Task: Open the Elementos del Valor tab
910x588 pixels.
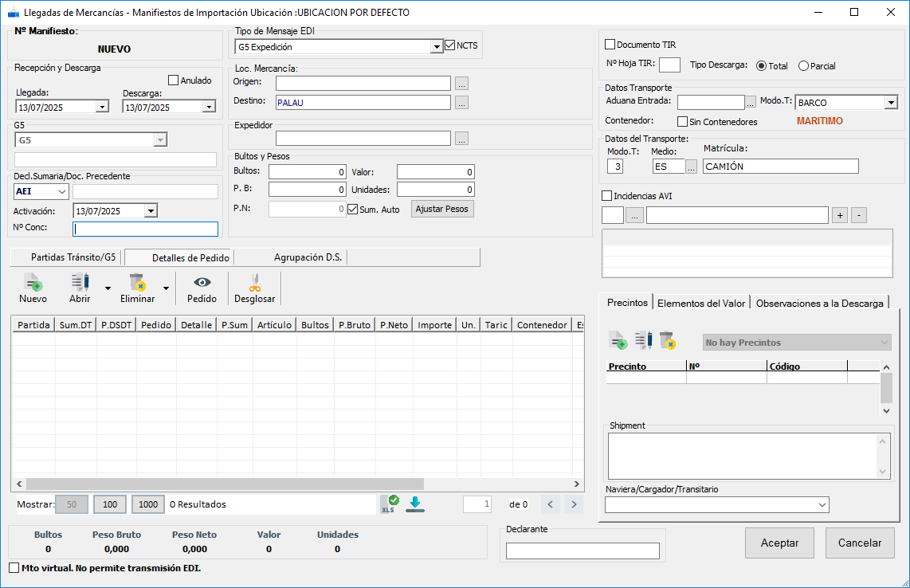Action: coord(701,303)
